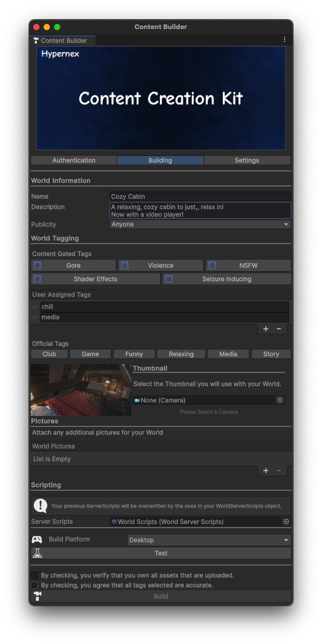
Task: Switch to the Authentication tab
Action: coord(74,160)
